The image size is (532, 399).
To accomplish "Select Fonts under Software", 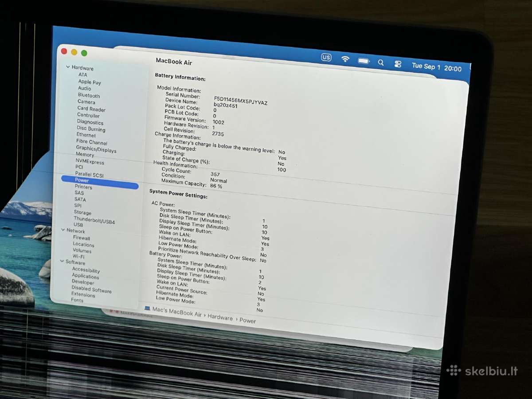I will tap(77, 301).
